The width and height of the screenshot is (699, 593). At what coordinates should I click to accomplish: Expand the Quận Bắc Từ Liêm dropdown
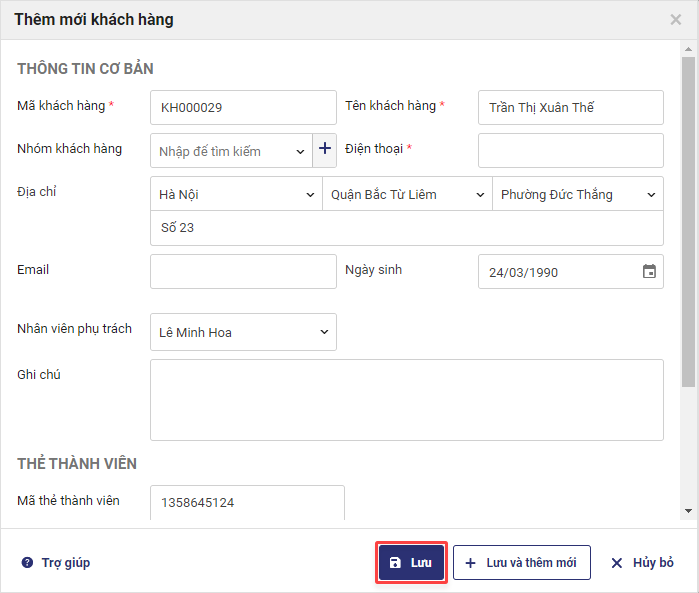tap(407, 194)
